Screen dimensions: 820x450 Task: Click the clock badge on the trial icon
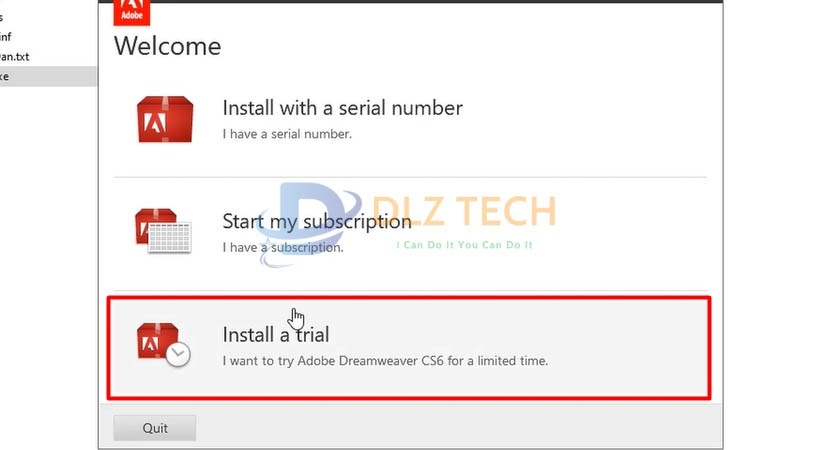tap(178, 354)
